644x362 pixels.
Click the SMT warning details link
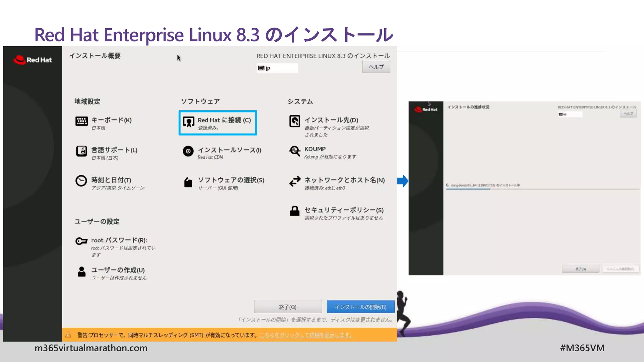point(307,335)
